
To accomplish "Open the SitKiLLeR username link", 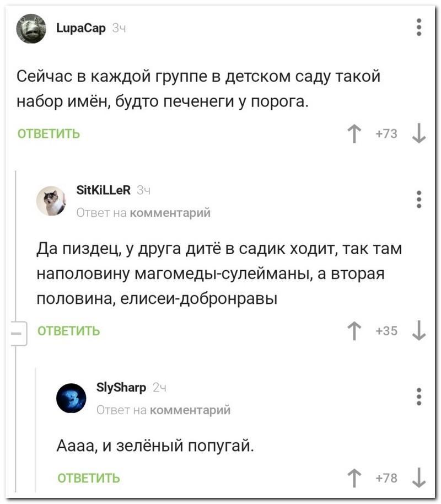I will [x=104, y=191].
